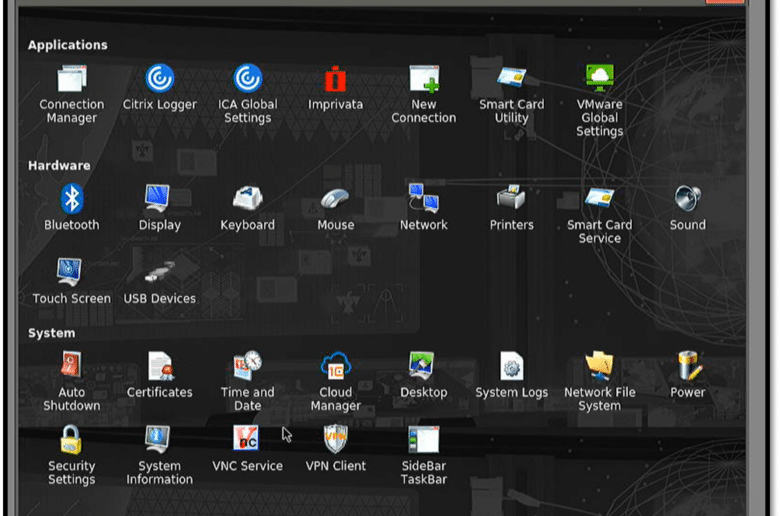Click the Hardware section heading

coord(59,166)
